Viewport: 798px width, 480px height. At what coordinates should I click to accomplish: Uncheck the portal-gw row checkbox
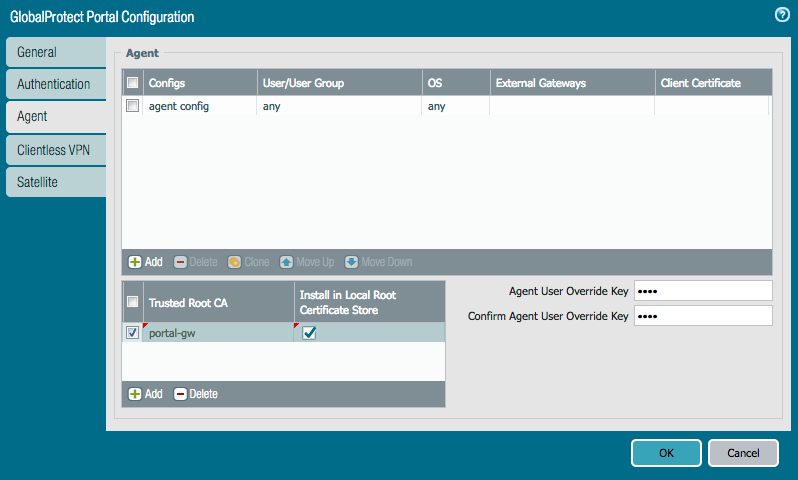[x=132, y=332]
